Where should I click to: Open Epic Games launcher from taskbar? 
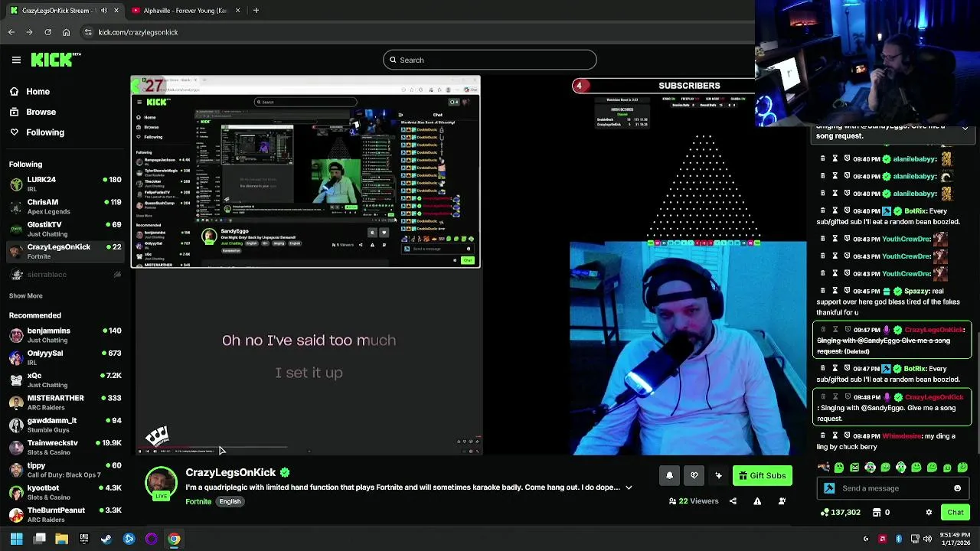click(84, 539)
